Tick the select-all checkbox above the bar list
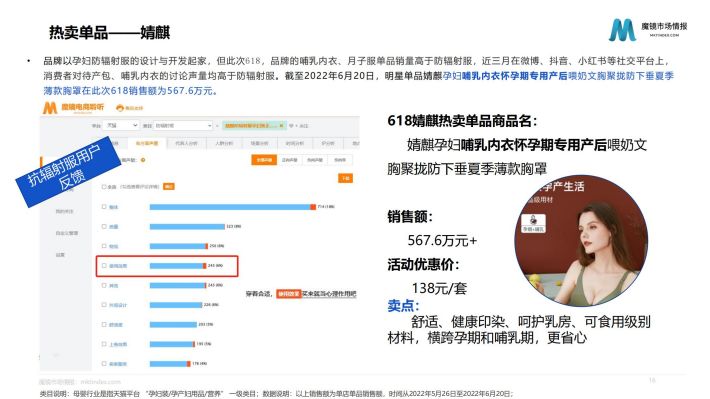 [104, 187]
